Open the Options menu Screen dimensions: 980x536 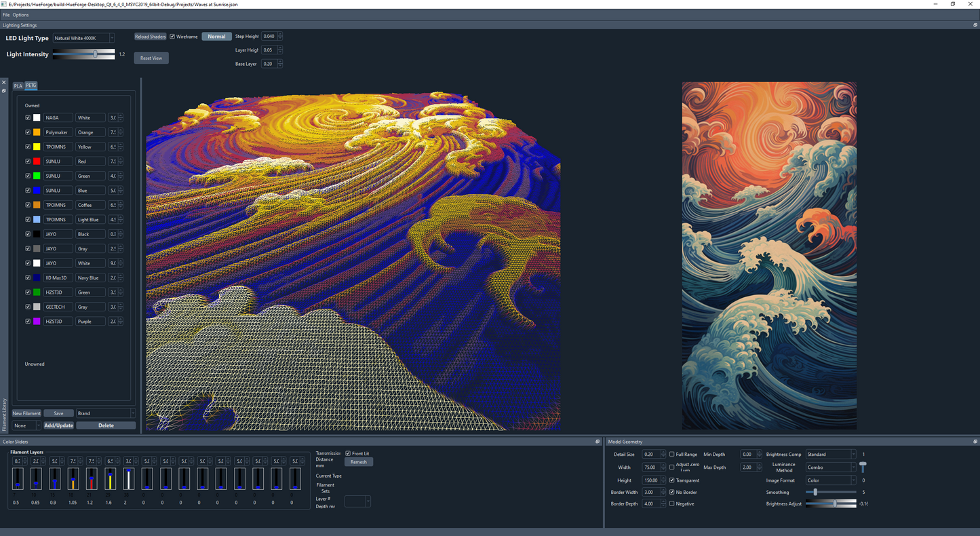(x=20, y=14)
